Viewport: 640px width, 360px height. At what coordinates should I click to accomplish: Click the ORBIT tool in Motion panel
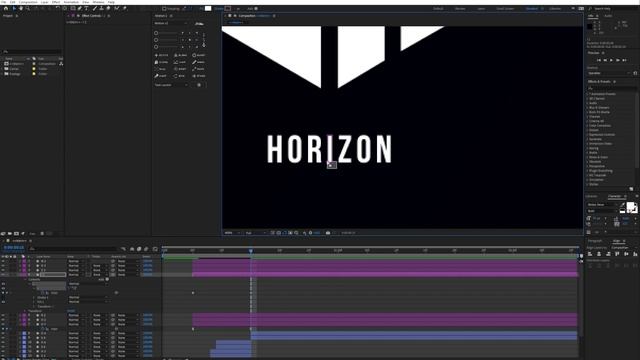180,69
